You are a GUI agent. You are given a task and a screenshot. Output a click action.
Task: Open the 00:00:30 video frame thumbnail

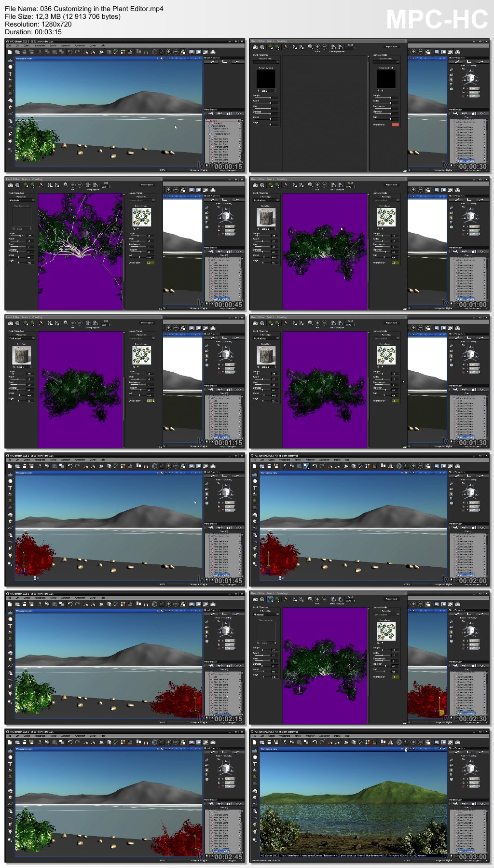pyautogui.click(x=370, y=106)
